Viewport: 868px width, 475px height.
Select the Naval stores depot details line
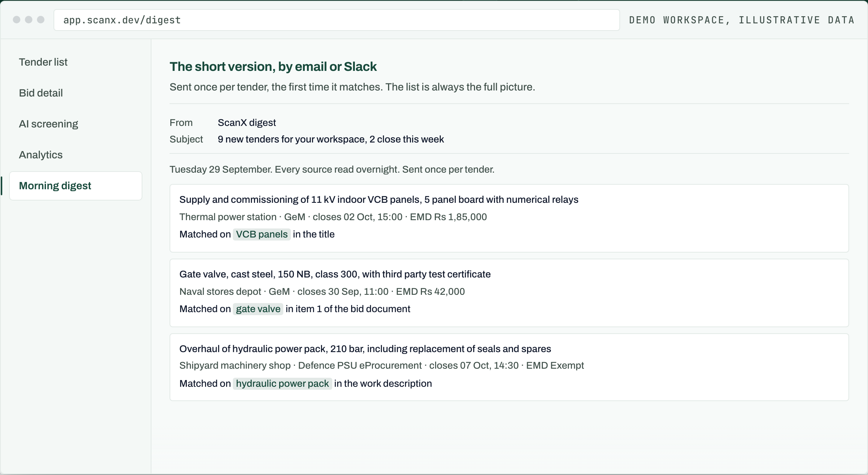[x=322, y=291]
